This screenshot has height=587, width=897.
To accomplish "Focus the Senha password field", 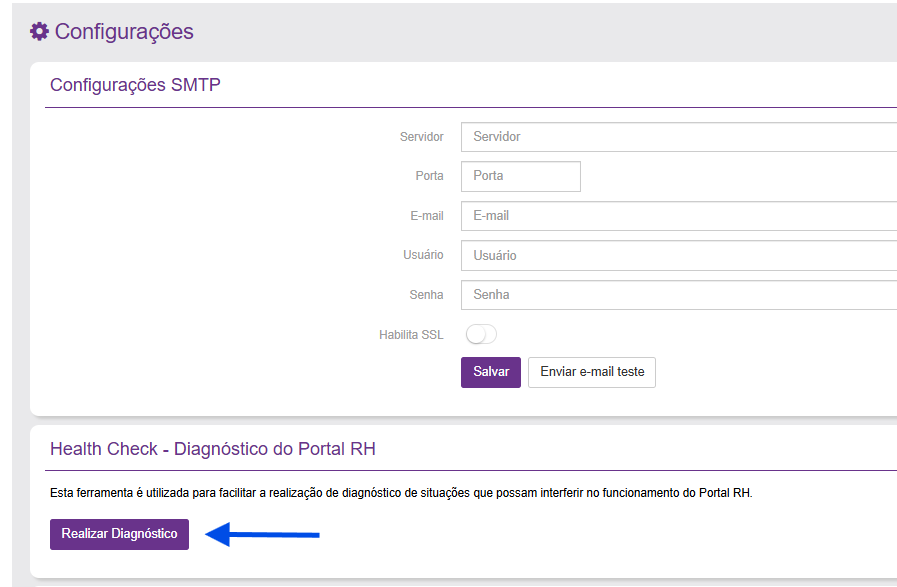I will click(678, 295).
